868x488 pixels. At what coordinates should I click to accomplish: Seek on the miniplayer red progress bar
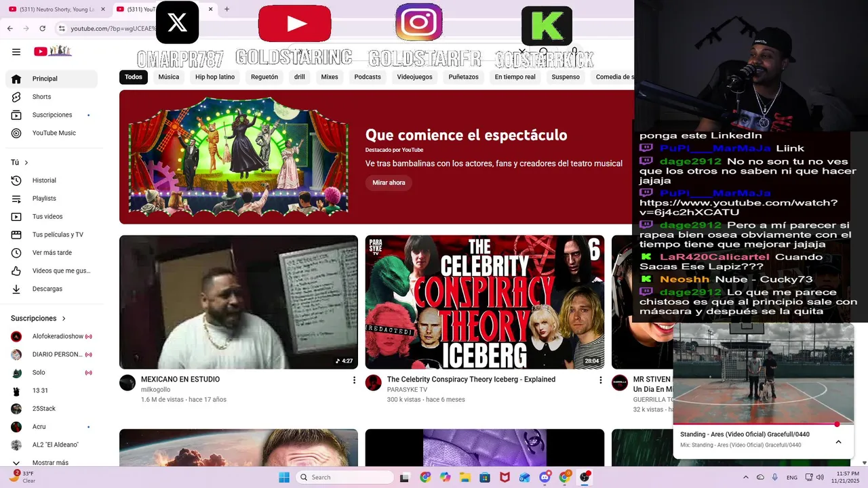[764, 424]
